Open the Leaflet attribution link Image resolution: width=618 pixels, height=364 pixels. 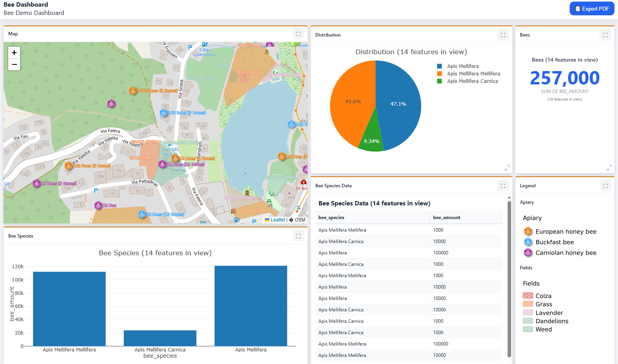(x=278, y=220)
